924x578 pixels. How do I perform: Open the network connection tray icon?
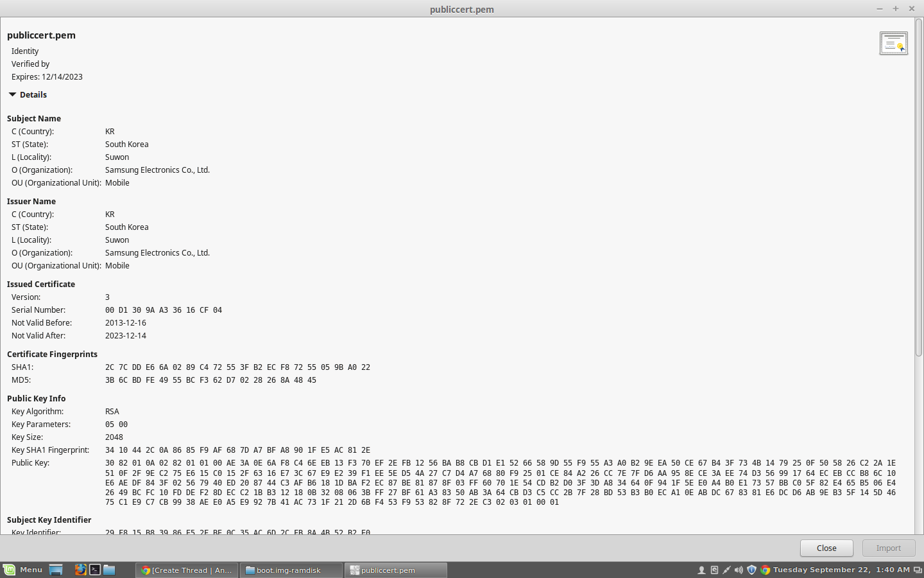tap(726, 570)
